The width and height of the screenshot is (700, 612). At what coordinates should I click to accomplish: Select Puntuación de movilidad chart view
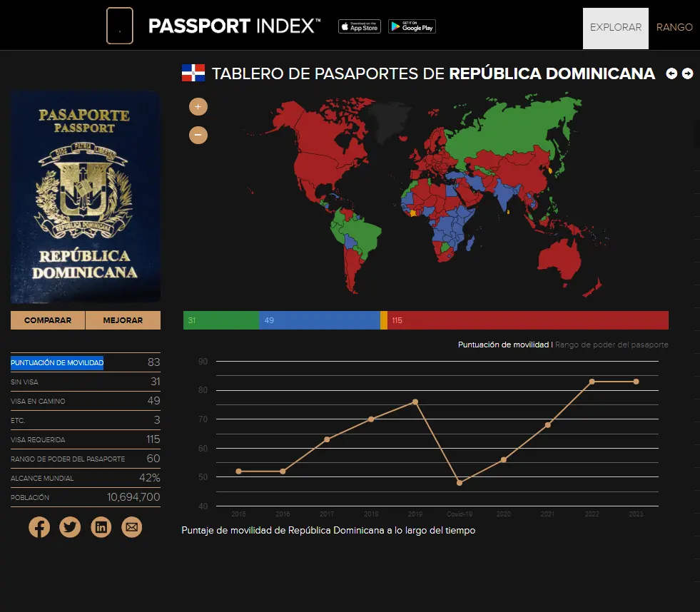503,345
